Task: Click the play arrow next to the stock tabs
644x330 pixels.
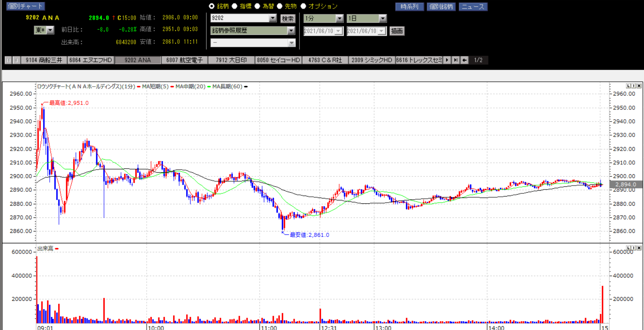Action: (447, 60)
